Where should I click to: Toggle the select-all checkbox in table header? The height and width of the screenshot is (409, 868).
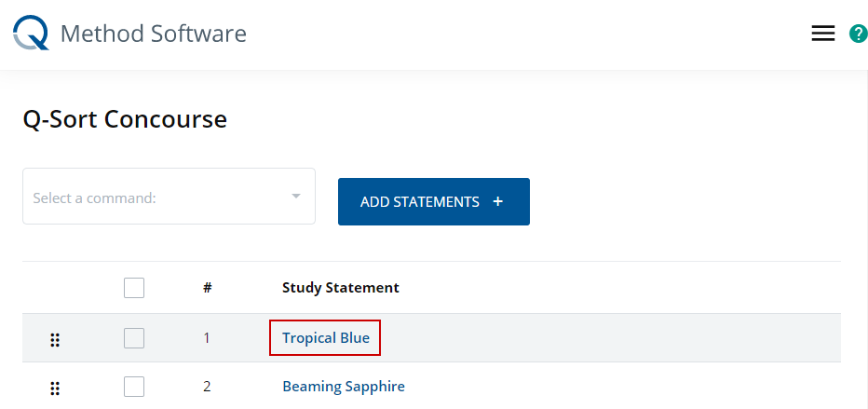pos(134,288)
